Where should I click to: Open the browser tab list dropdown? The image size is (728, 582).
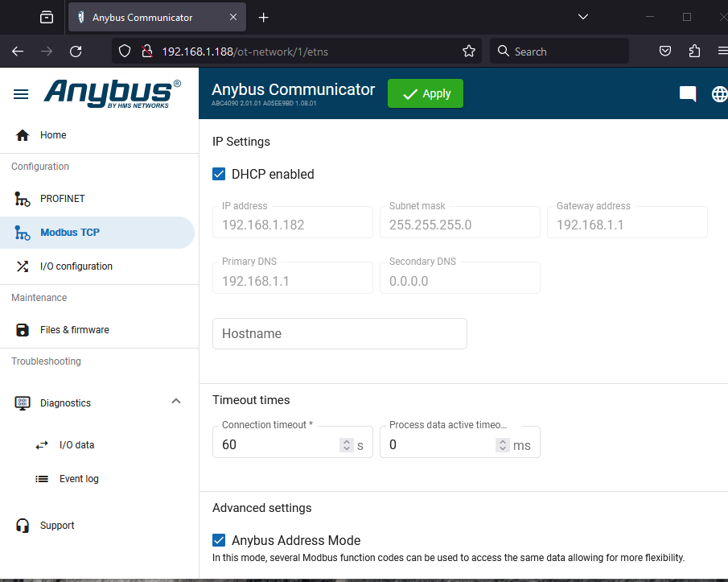click(583, 17)
